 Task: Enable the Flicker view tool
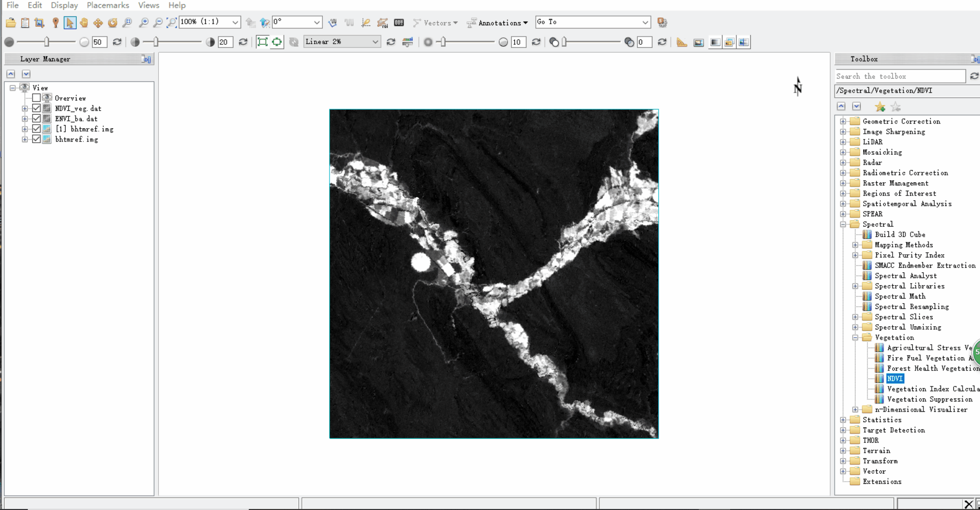pos(729,42)
